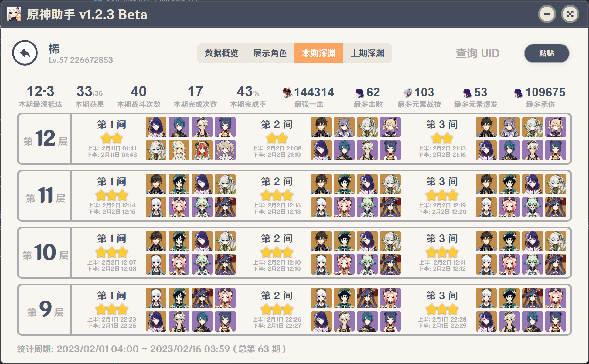This screenshot has height=364, width=589.
Task: Switch to 上期深渊 tab
Action: coord(367,53)
